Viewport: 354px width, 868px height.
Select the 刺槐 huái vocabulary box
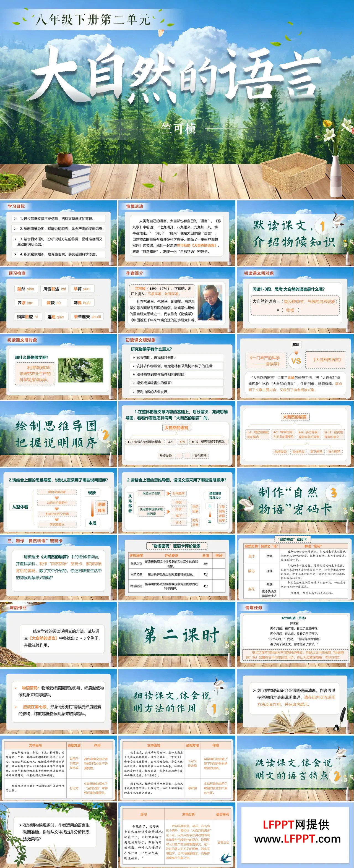(x=83, y=303)
